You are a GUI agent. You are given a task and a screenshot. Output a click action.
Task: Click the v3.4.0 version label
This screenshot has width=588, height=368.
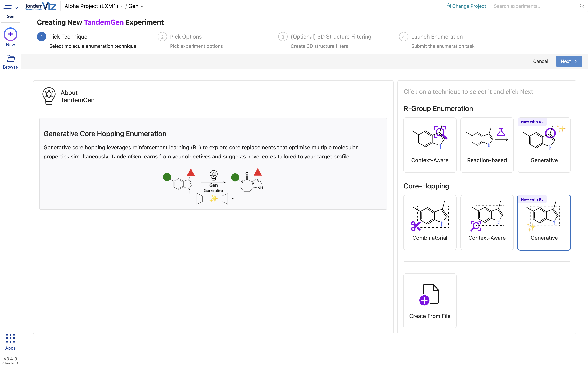[x=10, y=359]
